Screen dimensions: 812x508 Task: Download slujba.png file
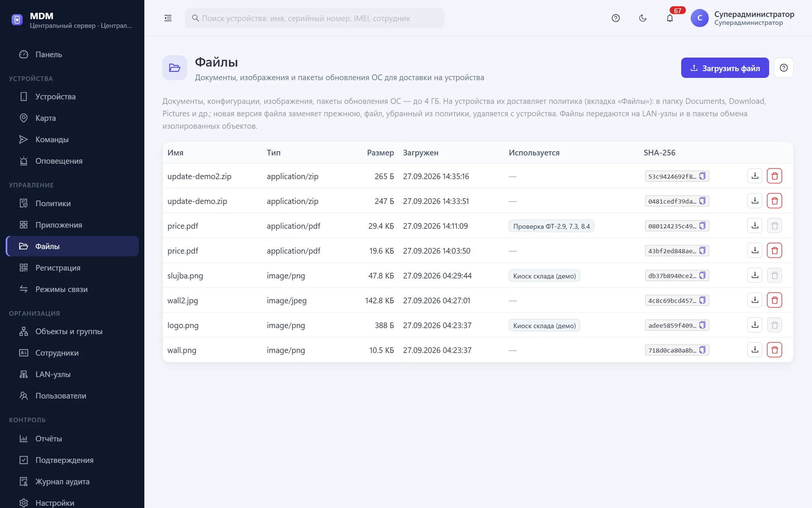click(x=754, y=275)
